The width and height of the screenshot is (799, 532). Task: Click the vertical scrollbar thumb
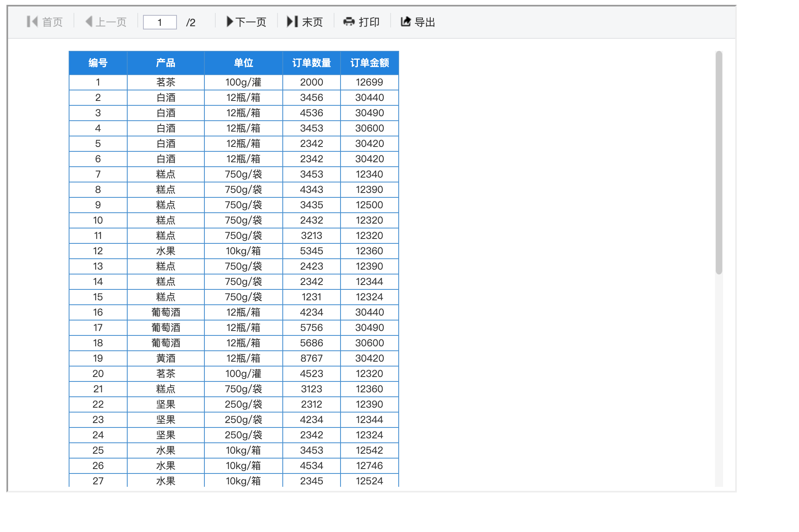[719, 162]
